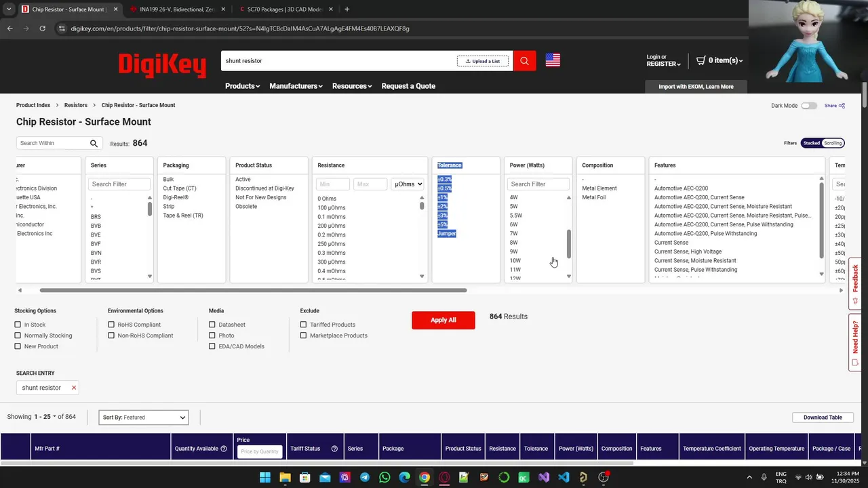Show hidden system tray icons chevron
Viewport: 868px width, 488px height.
[x=749, y=477]
